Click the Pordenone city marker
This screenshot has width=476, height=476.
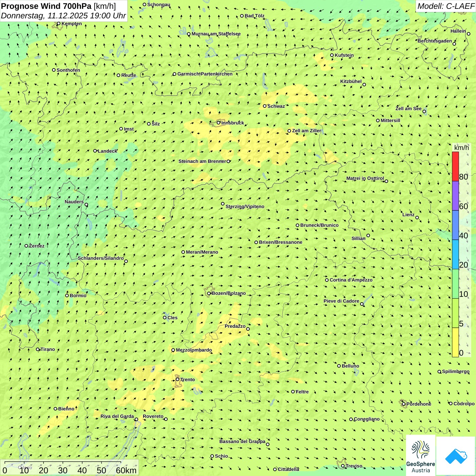(x=404, y=404)
